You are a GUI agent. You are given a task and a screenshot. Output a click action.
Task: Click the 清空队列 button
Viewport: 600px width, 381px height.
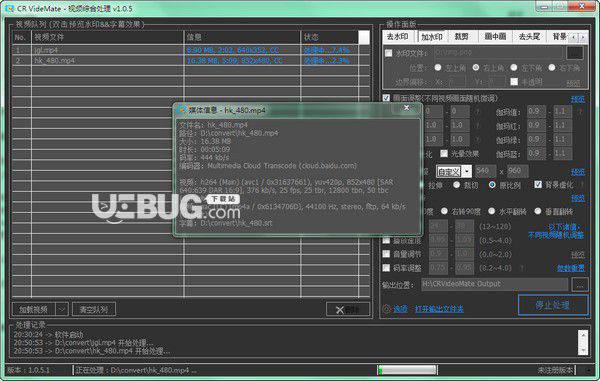pos(94,309)
